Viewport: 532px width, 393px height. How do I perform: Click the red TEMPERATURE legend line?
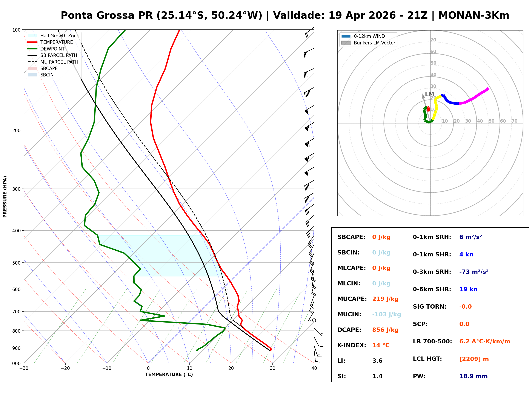pos(32,42)
